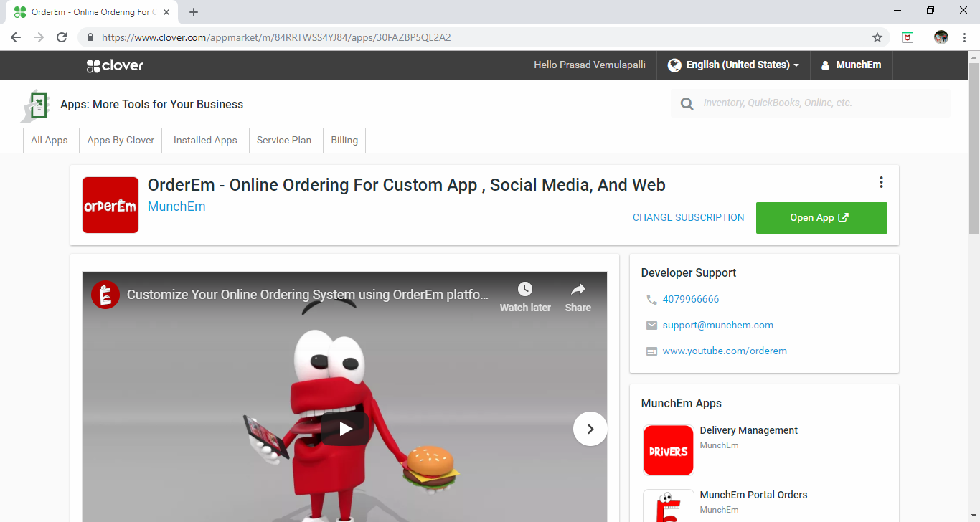Switch to the Installed Apps tab
The width and height of the screenshot is (980, 522).
(205, 141)
